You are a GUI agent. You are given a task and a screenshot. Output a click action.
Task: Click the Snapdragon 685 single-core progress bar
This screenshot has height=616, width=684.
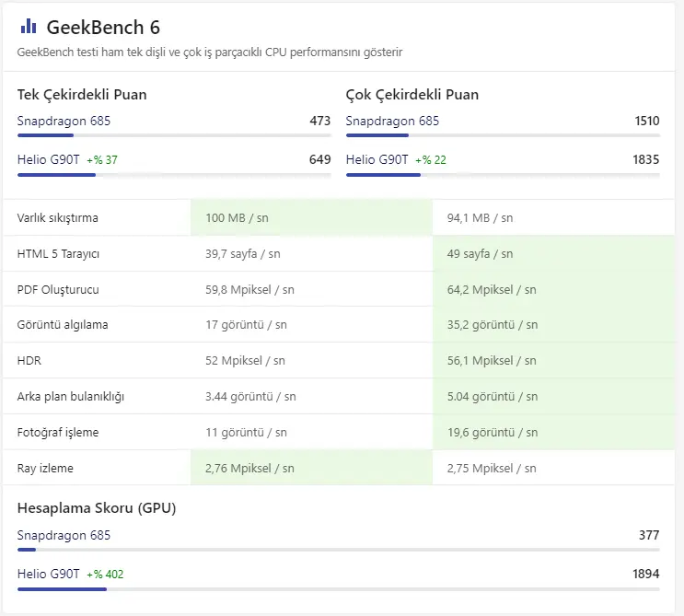click(174, 135)
